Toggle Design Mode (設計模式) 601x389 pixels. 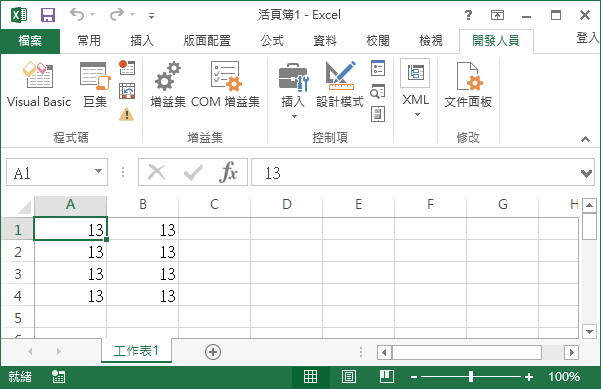340,85
